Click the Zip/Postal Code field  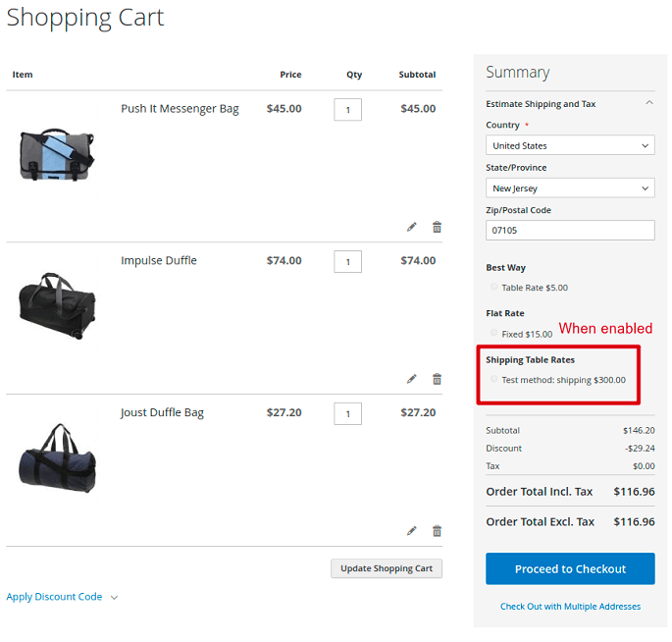coord(570,230)
